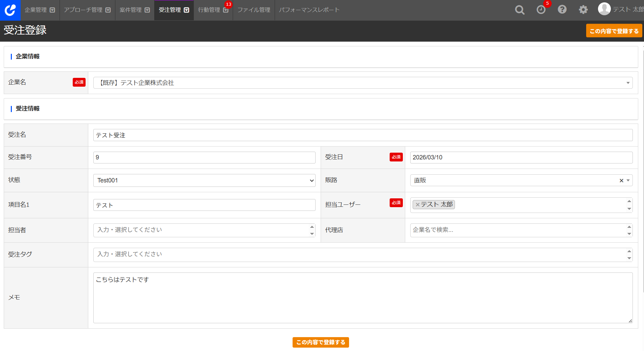
Task: Click the 受注番号 input field
Action: click(x=204, y=157)
